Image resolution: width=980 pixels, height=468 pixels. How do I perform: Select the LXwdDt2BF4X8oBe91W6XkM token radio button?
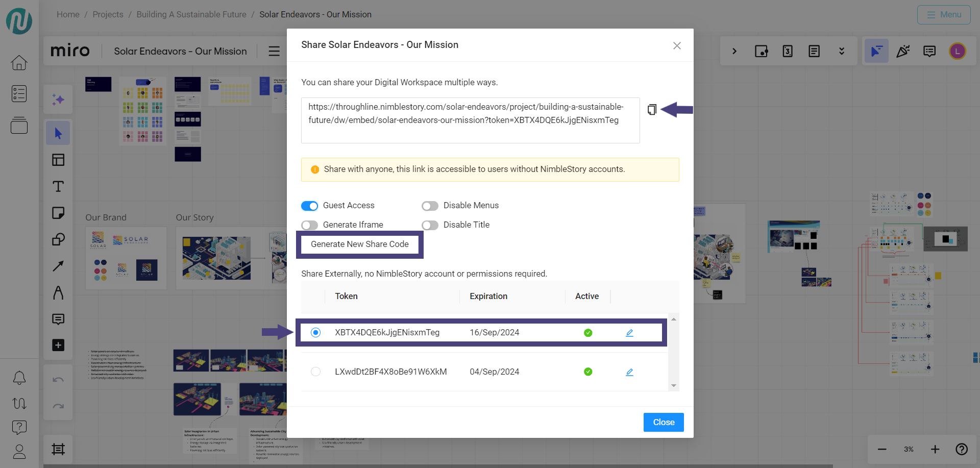(315, 372)
